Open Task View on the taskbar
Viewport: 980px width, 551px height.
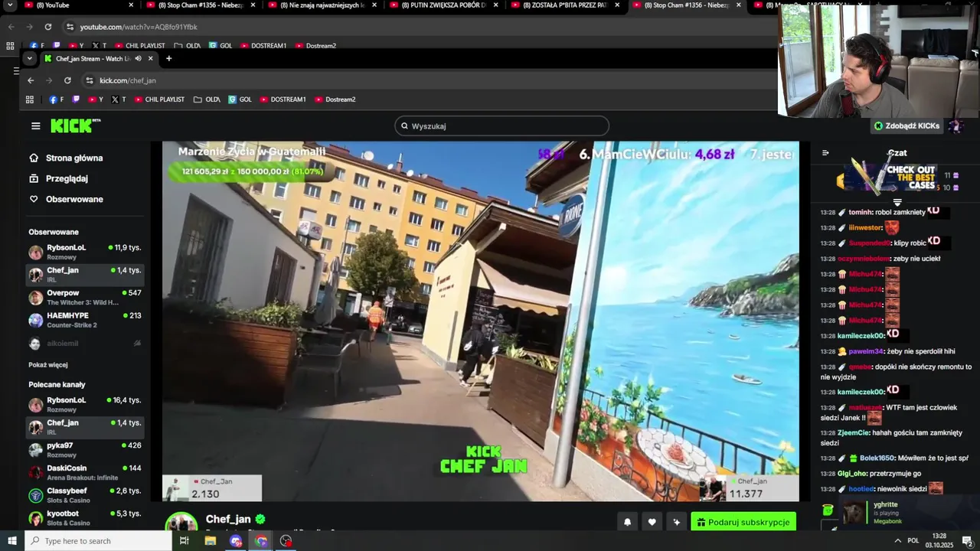click(x=185, y=541)
